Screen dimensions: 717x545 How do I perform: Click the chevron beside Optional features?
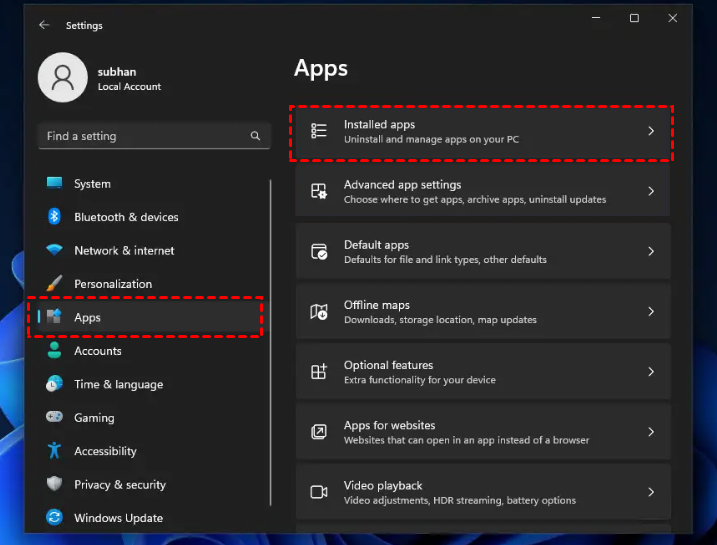pyautogui.click(x=650, y=372)
